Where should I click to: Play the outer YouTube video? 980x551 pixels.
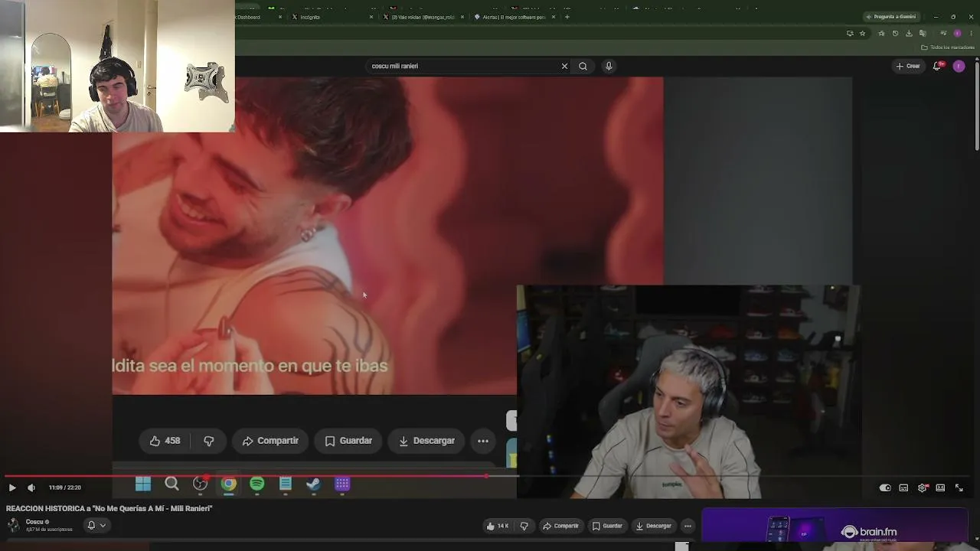tap(12, 487)
